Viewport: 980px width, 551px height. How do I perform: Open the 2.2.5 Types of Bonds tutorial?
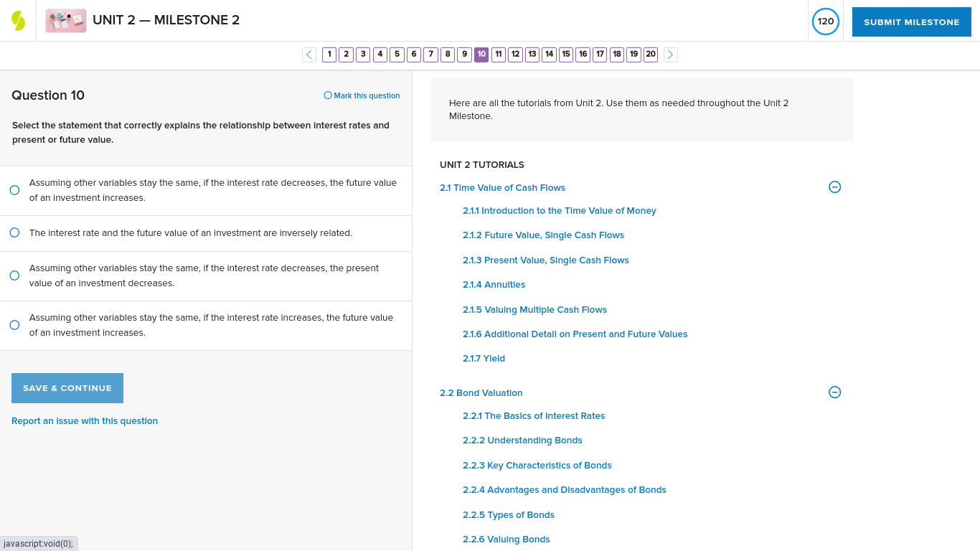pos(509,514)
